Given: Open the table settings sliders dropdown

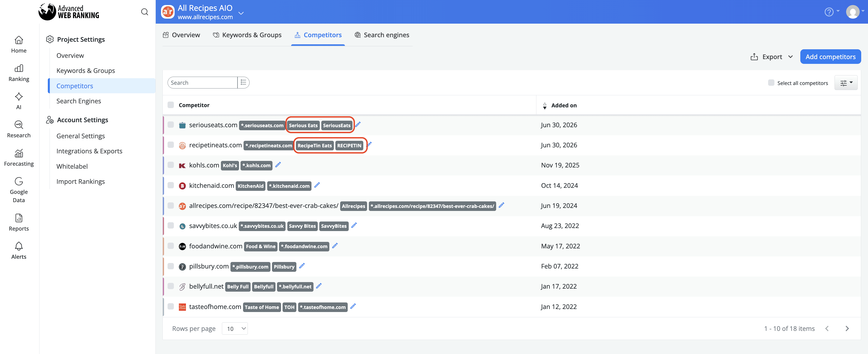Looking at the screenshot, I should [x=846, y=83].
